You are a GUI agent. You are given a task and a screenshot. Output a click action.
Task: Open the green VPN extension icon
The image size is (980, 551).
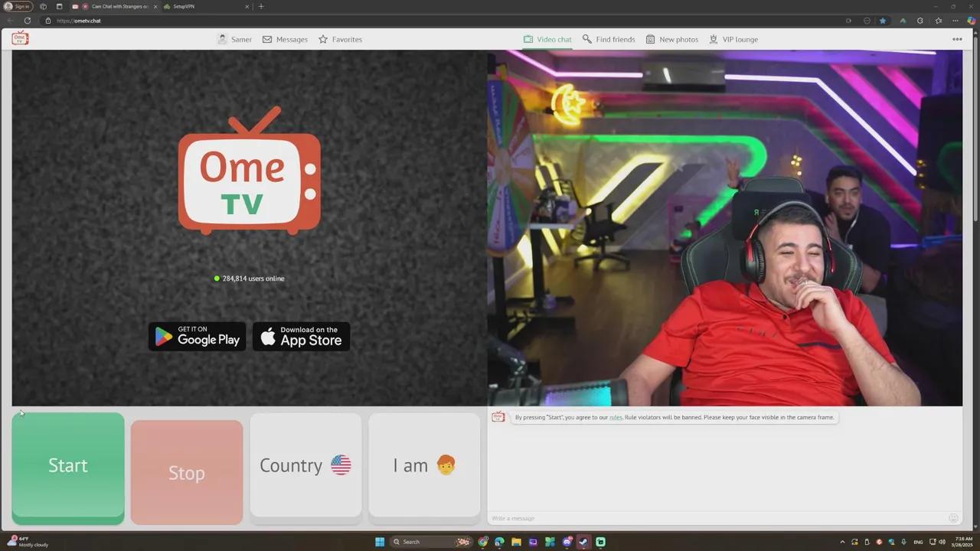tap(903, 21)
